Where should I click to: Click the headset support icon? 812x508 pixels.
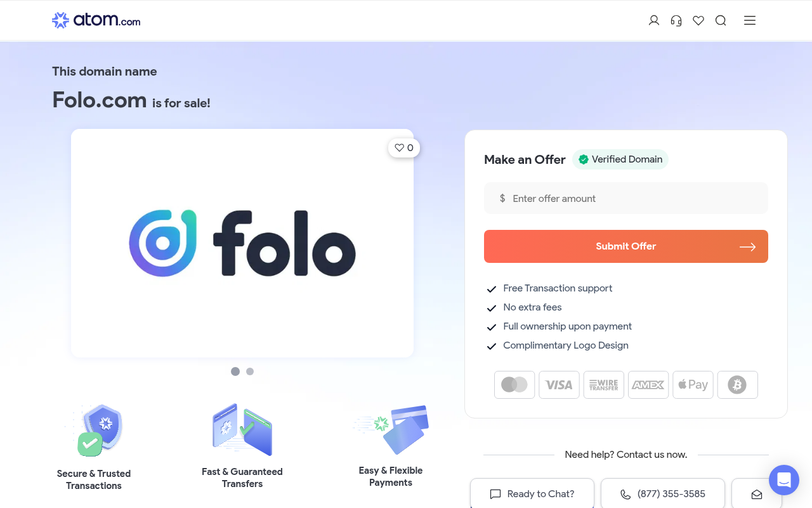tap(676, 20)
